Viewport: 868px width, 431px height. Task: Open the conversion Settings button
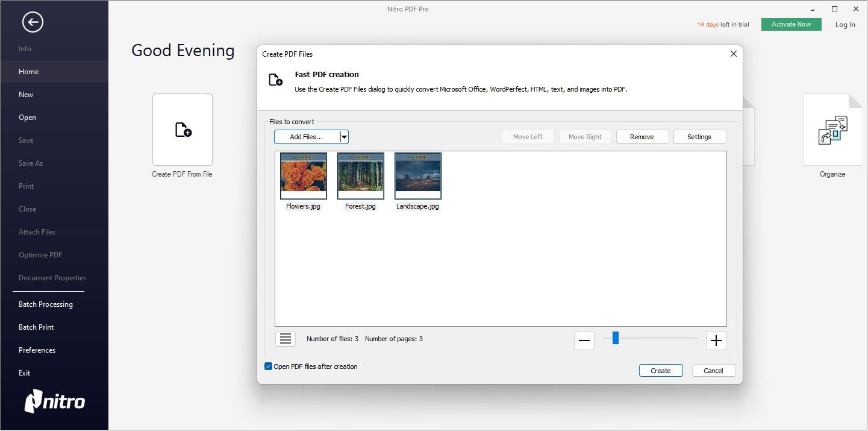click(x=699, y=137)
